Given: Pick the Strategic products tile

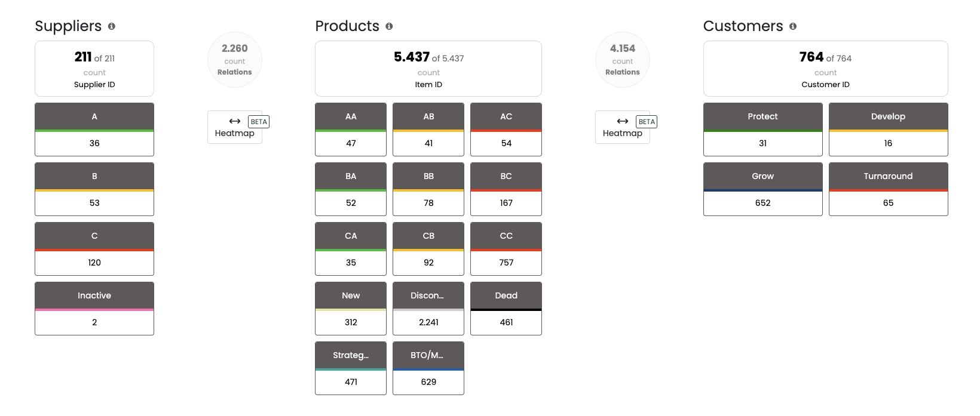Looking at the screenshot, I should click(x=351, y=368).
